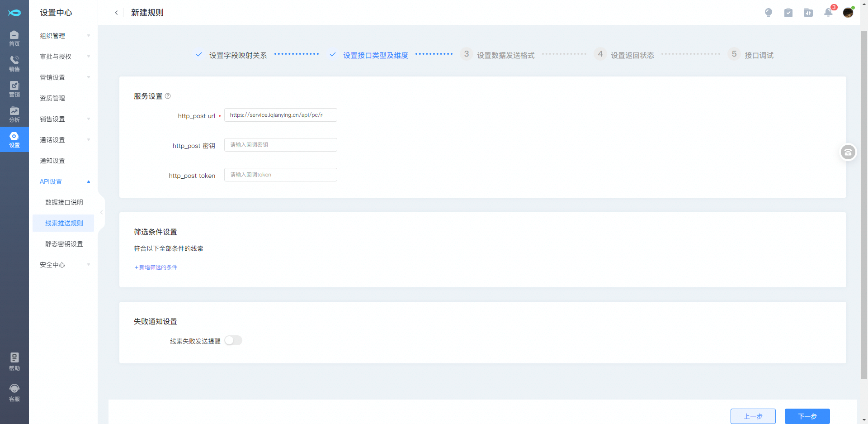Open 数据接口说明 submenu item

pos(64,202)
